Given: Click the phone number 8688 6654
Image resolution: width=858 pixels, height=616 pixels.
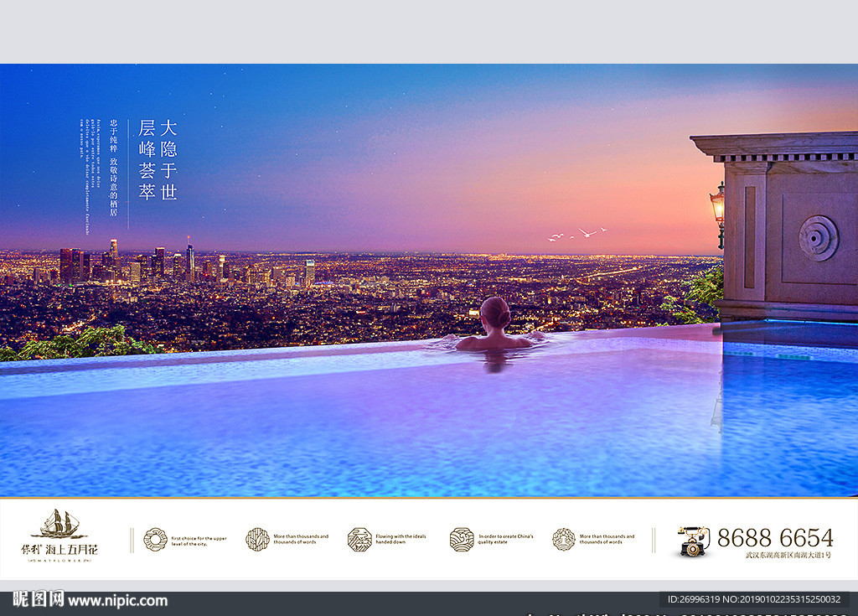Looking at the screenshot, I should coord(774,537).
